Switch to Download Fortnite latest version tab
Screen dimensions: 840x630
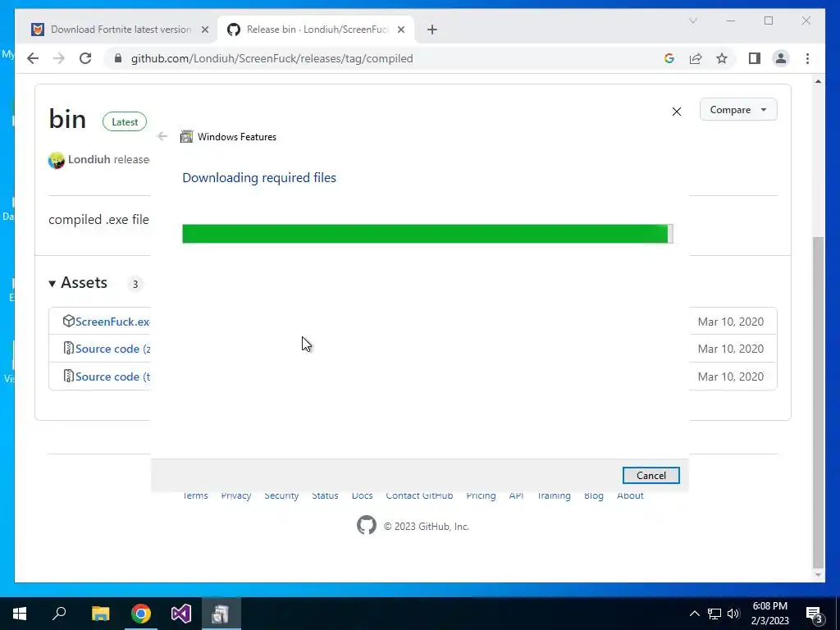[121, 30]
